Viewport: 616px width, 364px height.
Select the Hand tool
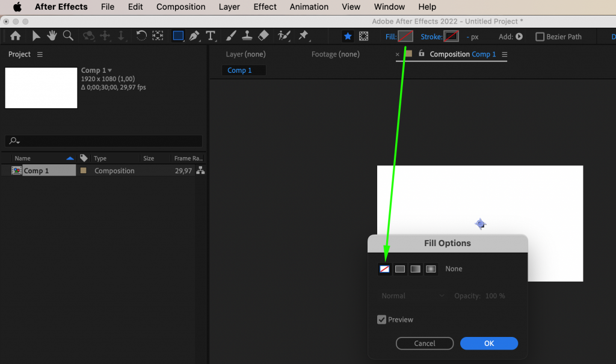coord(53,35)
